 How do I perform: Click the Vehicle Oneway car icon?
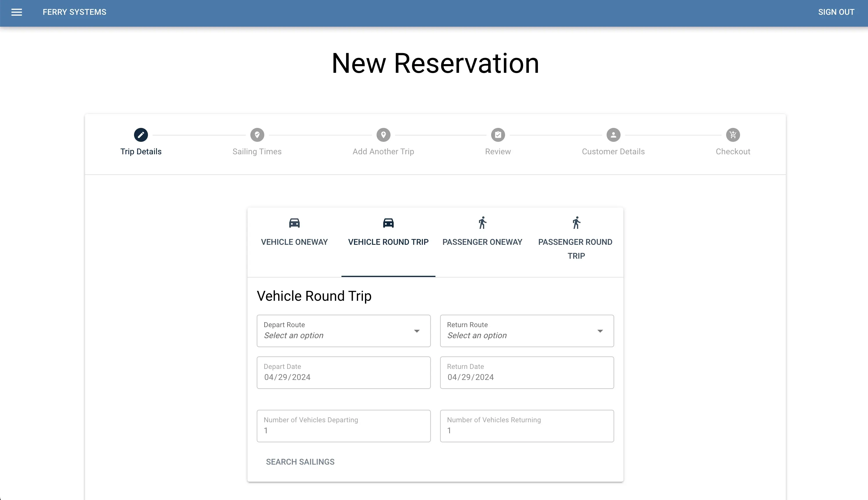[x=294, y=223]
